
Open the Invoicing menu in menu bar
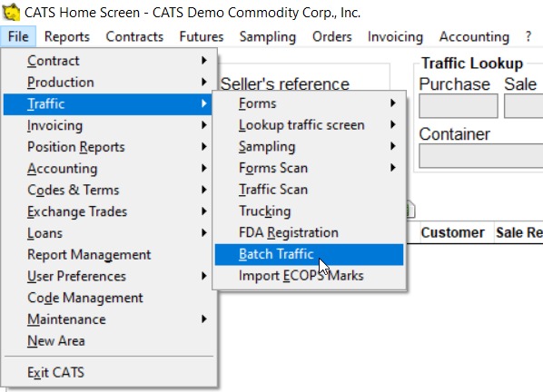pos(395,36)
